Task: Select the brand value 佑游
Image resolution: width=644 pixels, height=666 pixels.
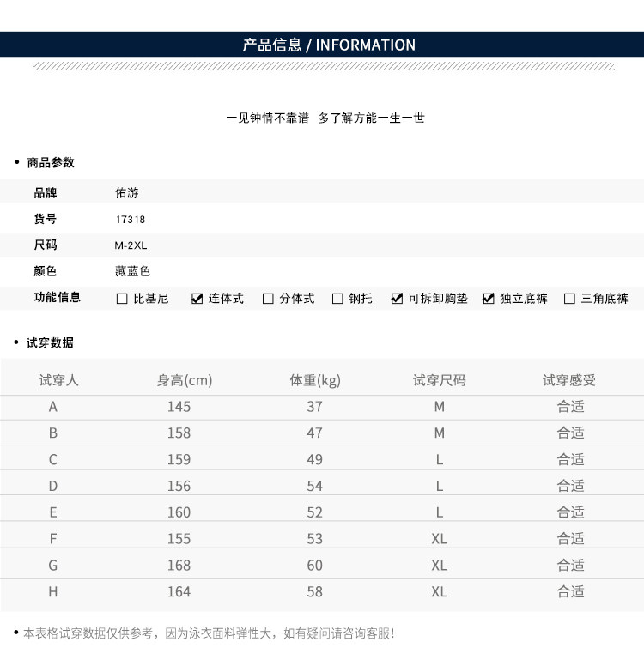Action: (x=127, y=193)
